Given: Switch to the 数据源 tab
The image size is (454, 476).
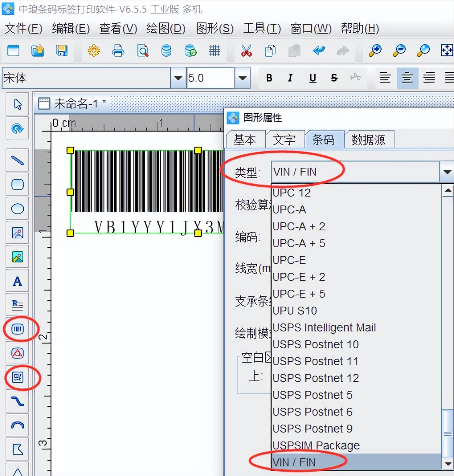Looking at the screenshot, I should coord(368,140).
